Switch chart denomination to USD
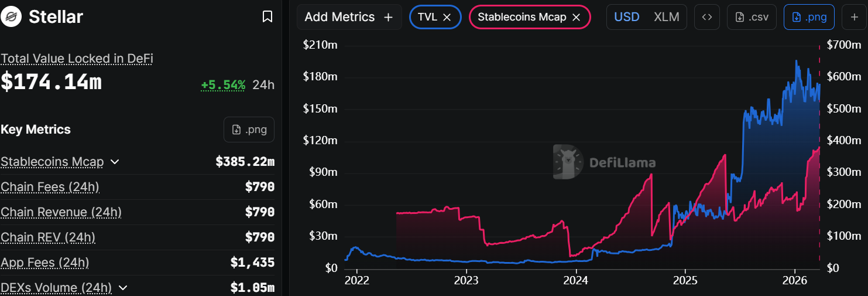868x296 pixels. [x=626, y=17]
